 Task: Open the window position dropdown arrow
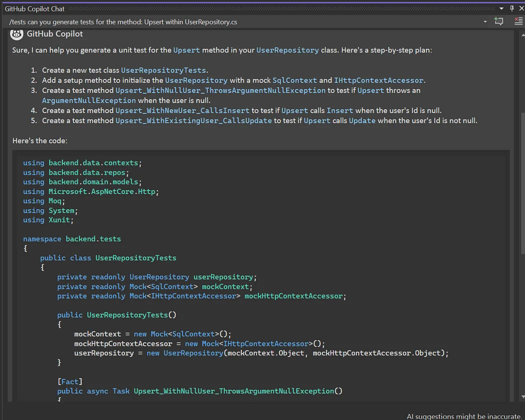[501, 8]
